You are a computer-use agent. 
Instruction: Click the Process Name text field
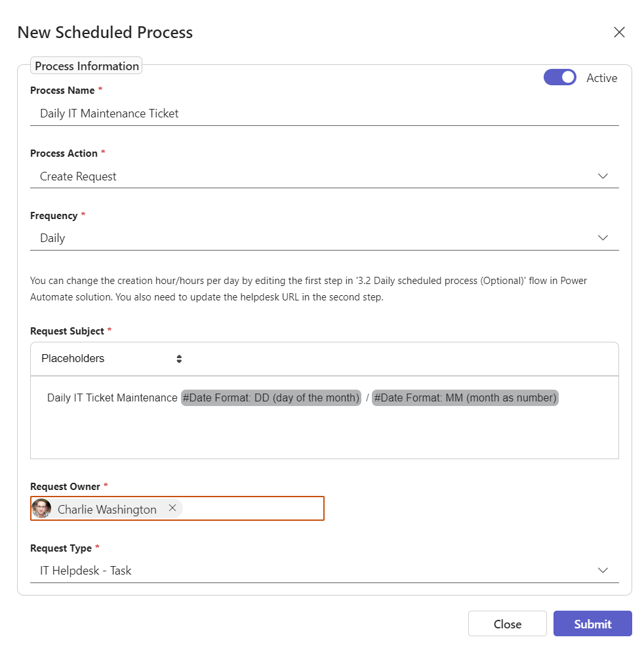(324, 113)
